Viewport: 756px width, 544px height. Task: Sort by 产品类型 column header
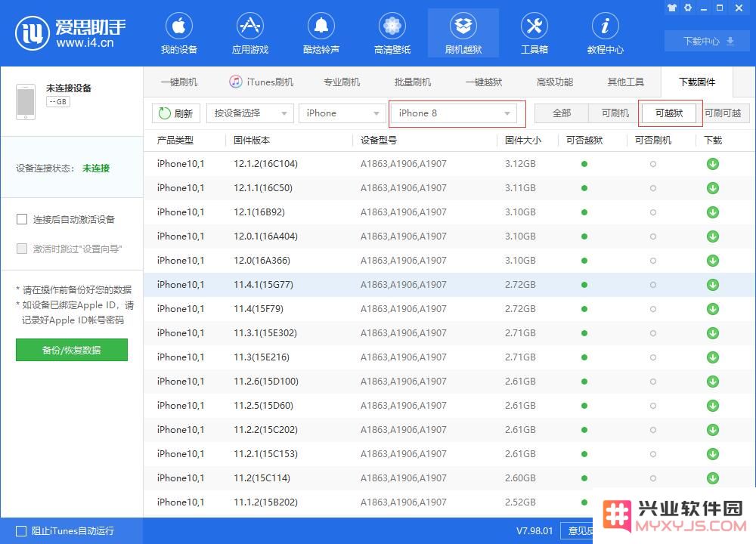coord(175,141)
